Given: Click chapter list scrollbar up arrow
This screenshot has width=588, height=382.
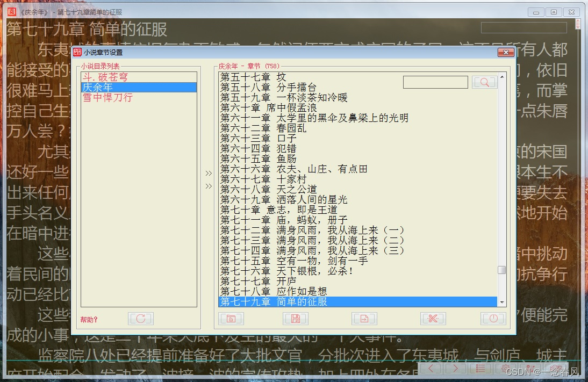Looking at the screenshot, I should 502,77.
